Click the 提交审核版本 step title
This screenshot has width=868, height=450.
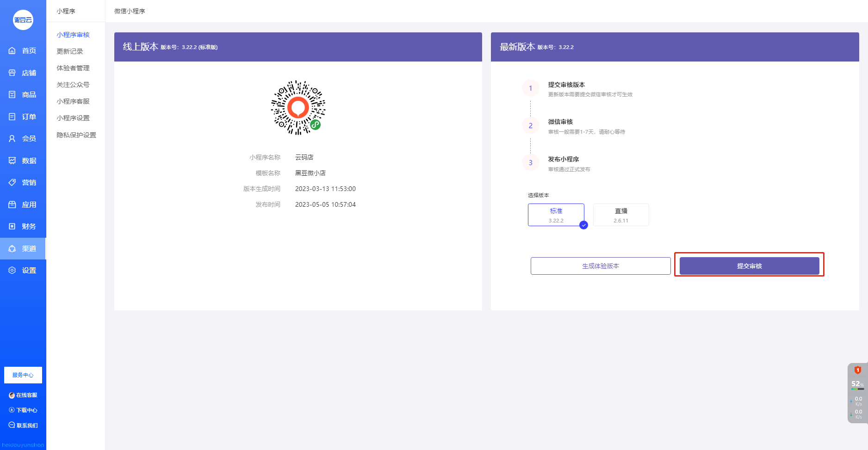566,85
